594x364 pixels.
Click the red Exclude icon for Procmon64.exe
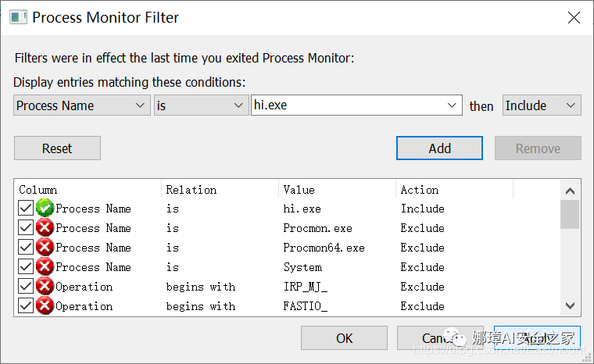pos(45,248)
